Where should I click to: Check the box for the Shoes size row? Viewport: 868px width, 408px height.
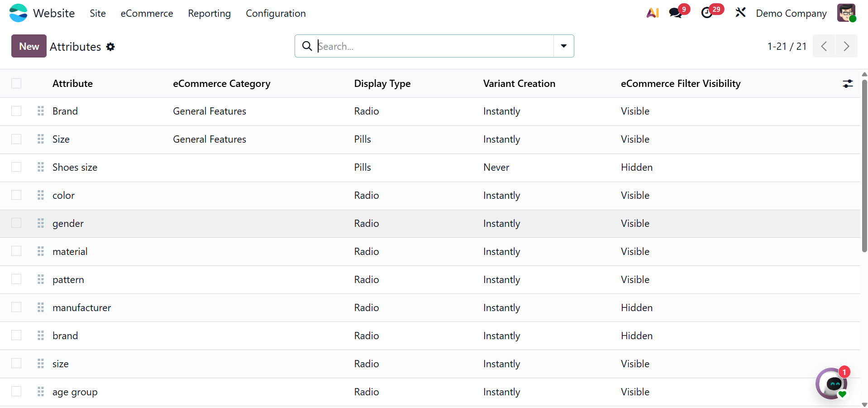[x=16, y=167]
